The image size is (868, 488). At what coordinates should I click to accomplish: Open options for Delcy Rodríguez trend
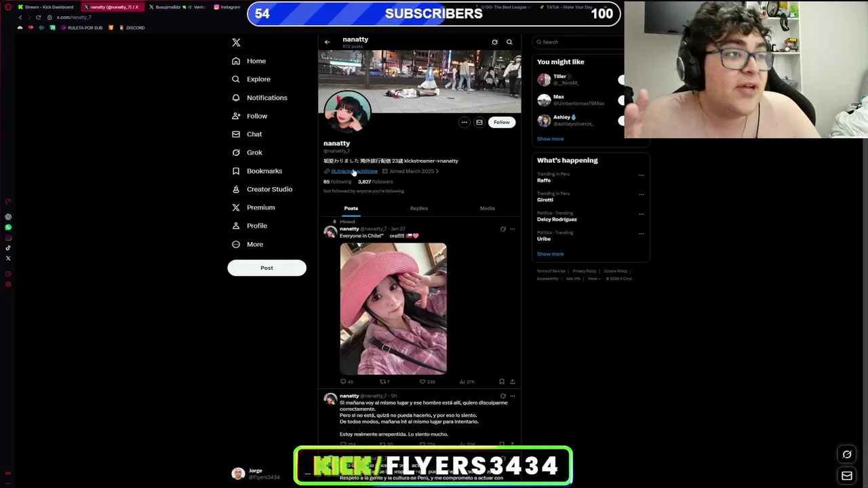(x=641, y=214)
